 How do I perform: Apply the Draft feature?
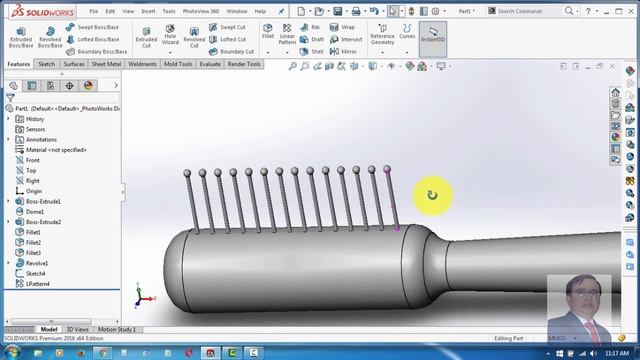312,39
